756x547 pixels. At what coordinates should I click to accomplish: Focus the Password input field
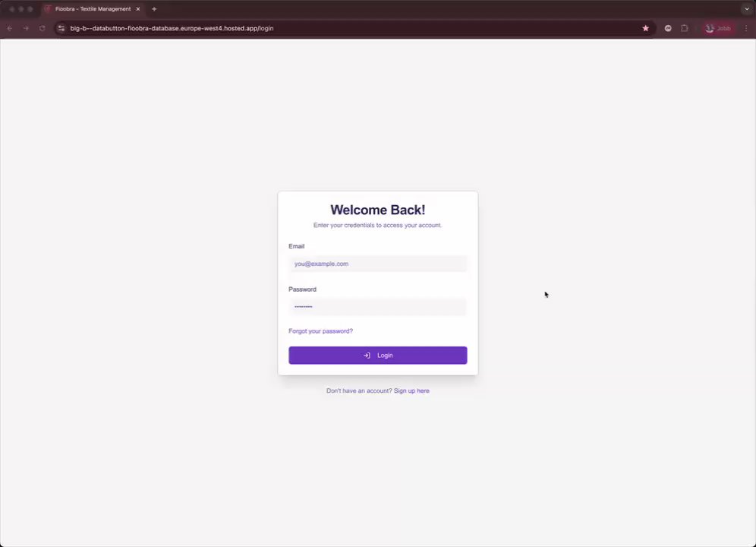[x=377, y=307]
